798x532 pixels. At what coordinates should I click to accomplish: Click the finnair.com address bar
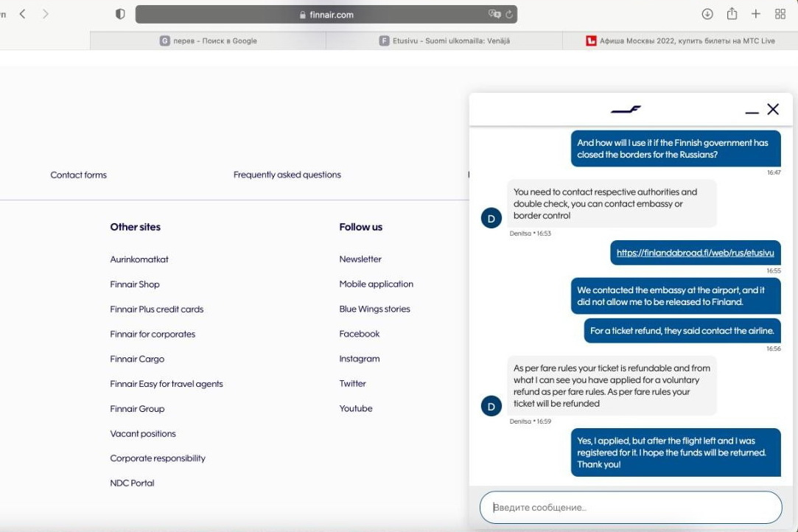(x=326, y=14)
